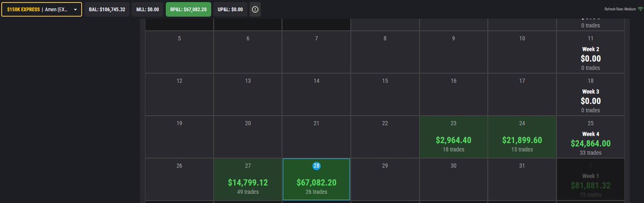
Task: Select calendar day 27 with $14,799.12
Action: (248, 179)
